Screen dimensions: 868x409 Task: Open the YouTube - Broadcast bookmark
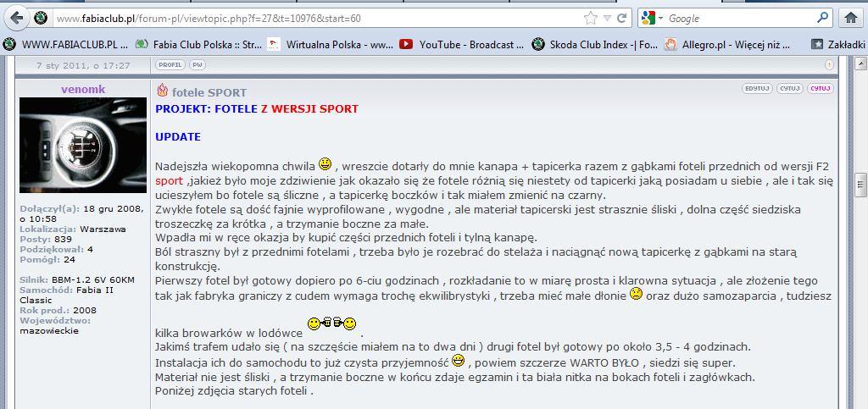pyautogui.click(x=462, y=45)
